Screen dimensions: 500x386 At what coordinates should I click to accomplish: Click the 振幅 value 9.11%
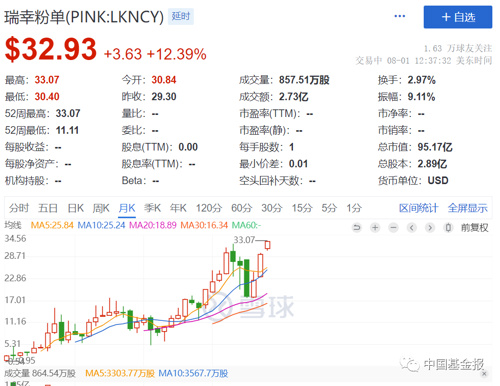421,97
